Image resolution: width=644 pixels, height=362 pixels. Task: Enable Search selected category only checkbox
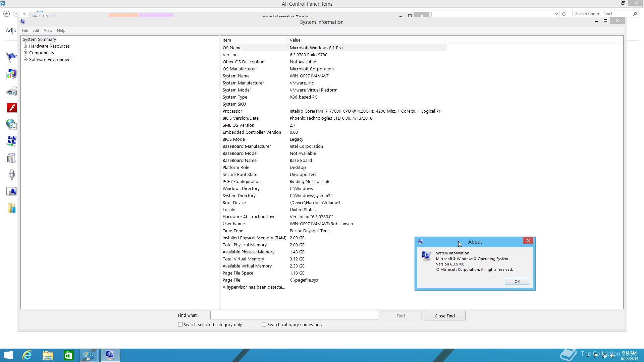(180, 324)
